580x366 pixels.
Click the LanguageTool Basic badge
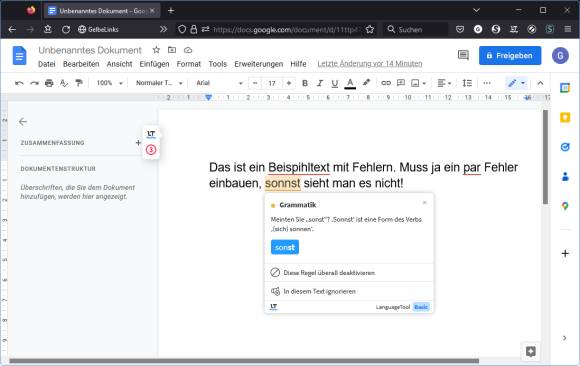coord(421,307)
